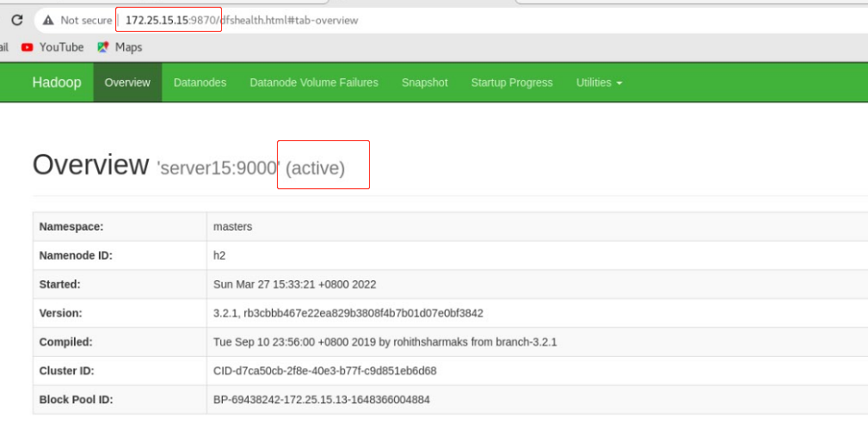Click the Cluster ID: label cell
Viewport: 868px width, 442px height.
coord(120,371)
